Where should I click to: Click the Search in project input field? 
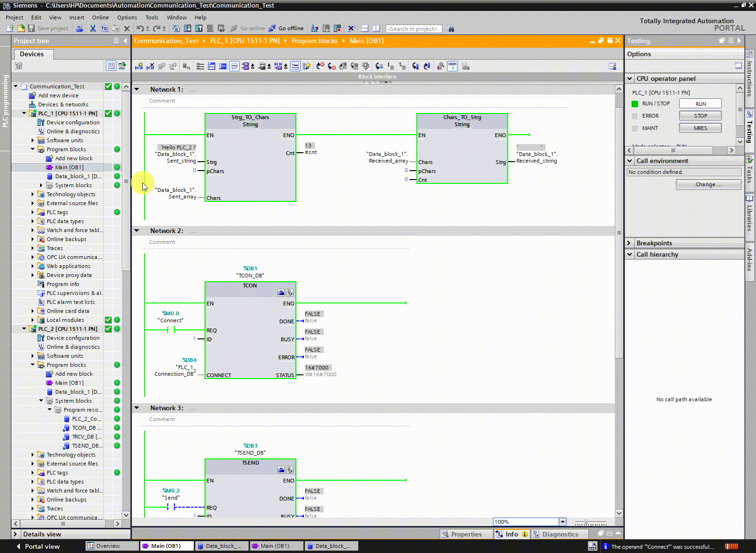pyautogui.click(x=413, y=29)
